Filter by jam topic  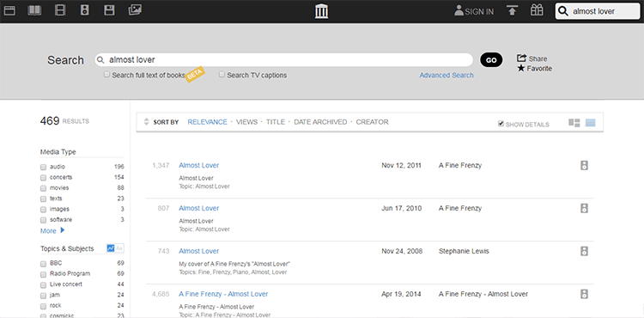click(43, 296)
